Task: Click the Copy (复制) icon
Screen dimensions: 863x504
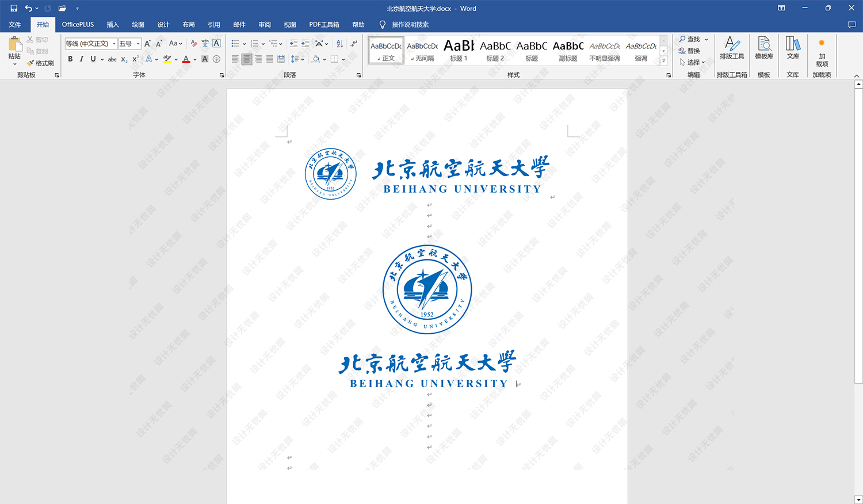Action: click(x=30, y=51)
